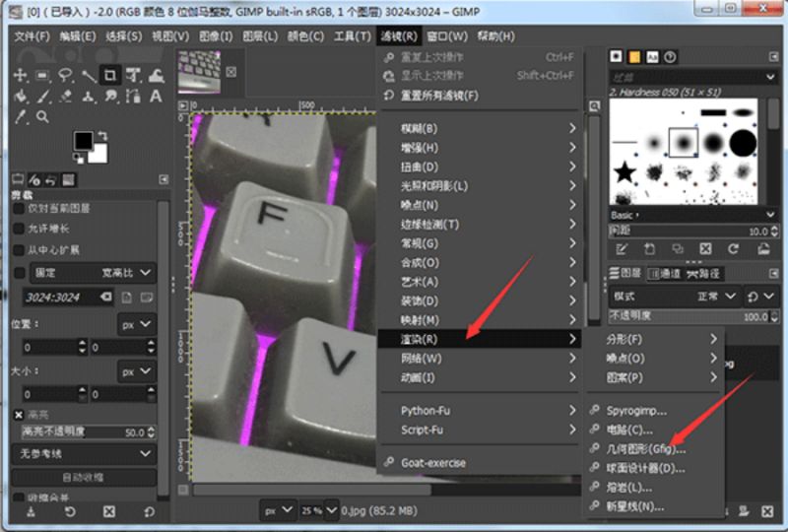Select the Clone stamp tool
The width and height of the screenshot is (788, 532).
(88, 96)
